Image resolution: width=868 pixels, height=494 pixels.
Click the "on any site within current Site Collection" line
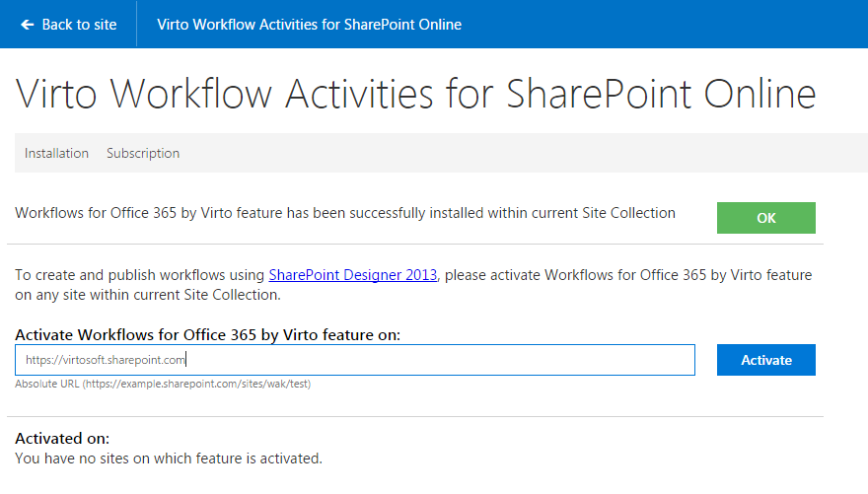click(x=148, y=295)
